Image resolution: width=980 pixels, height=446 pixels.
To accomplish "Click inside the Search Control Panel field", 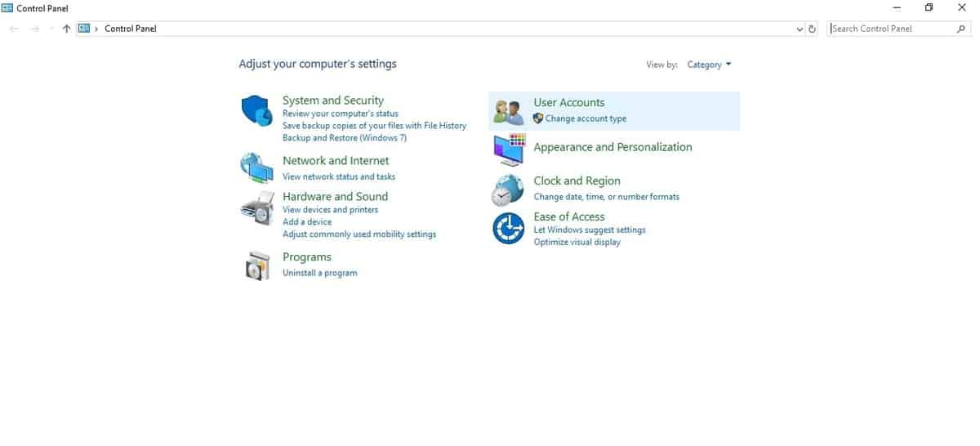I will click(894, 29).
